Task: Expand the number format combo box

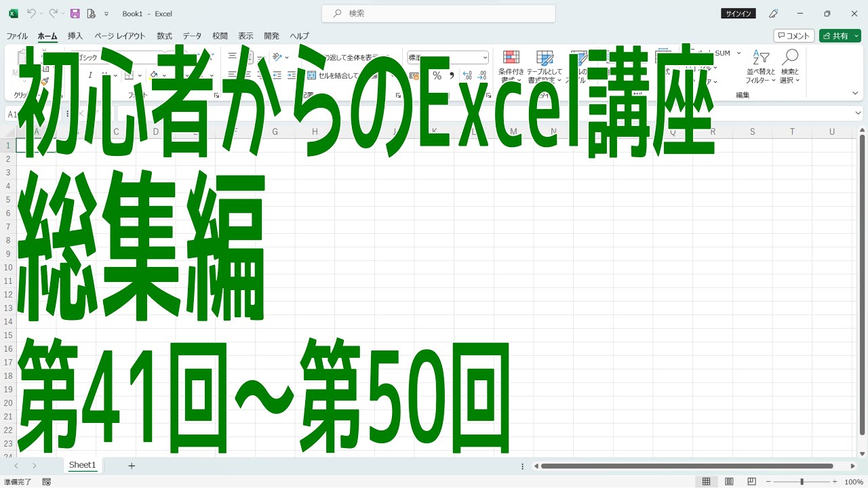Action: coord(484,58)
